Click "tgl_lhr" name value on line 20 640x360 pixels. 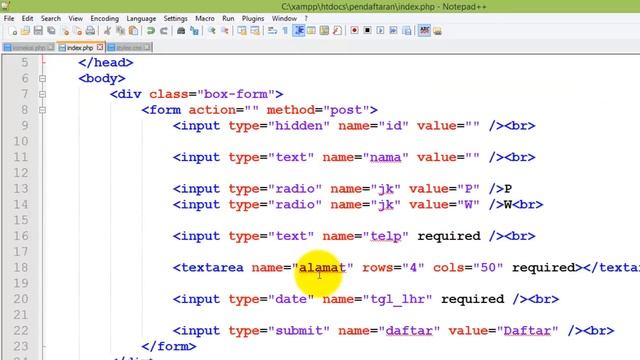click(x=397, y=299)
